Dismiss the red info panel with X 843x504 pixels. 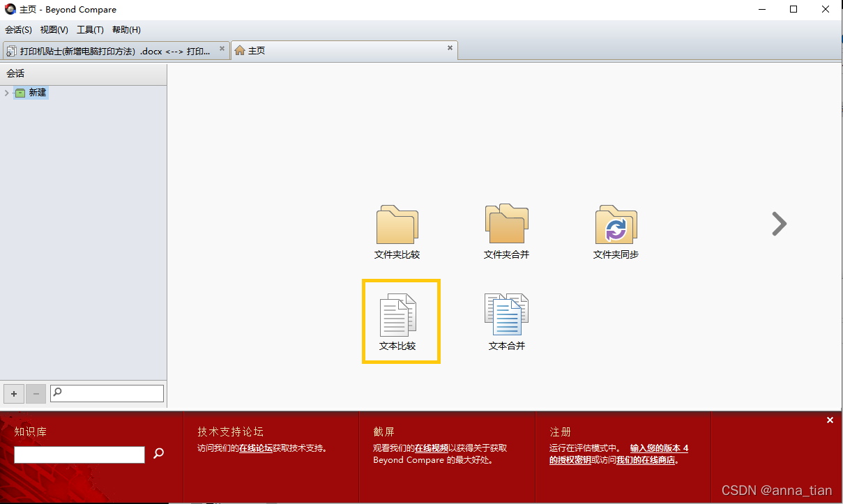830,420
